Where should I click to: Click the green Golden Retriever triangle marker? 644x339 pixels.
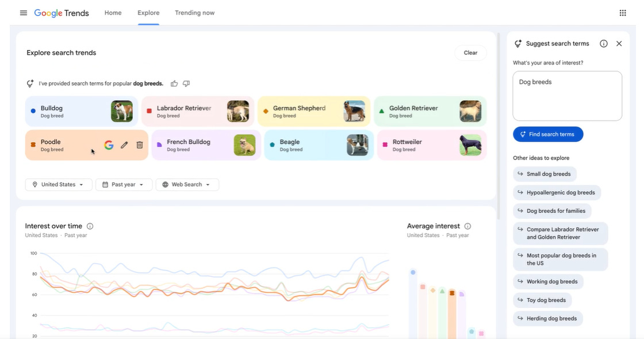click(x=382, y=111)
